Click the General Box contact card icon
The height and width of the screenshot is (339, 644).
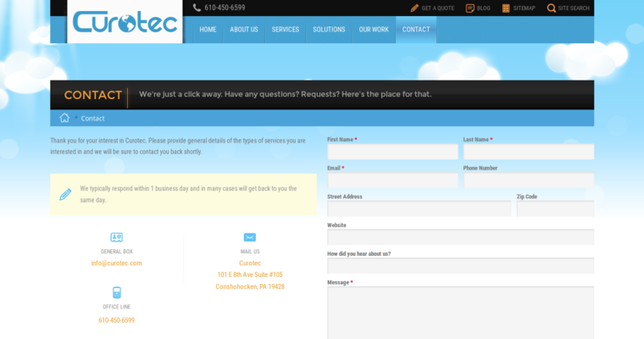click(x=116, y=237)
